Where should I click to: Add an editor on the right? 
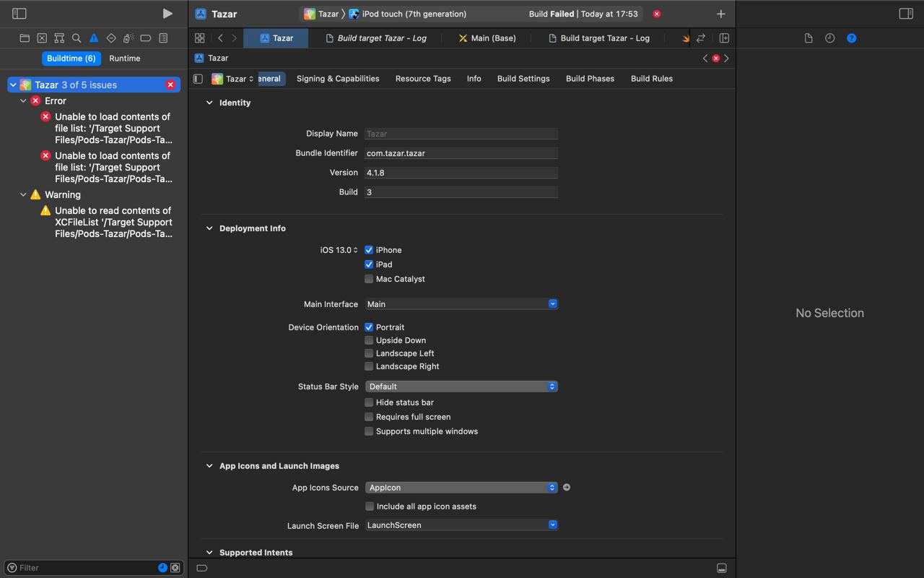(x=724, y=38)
